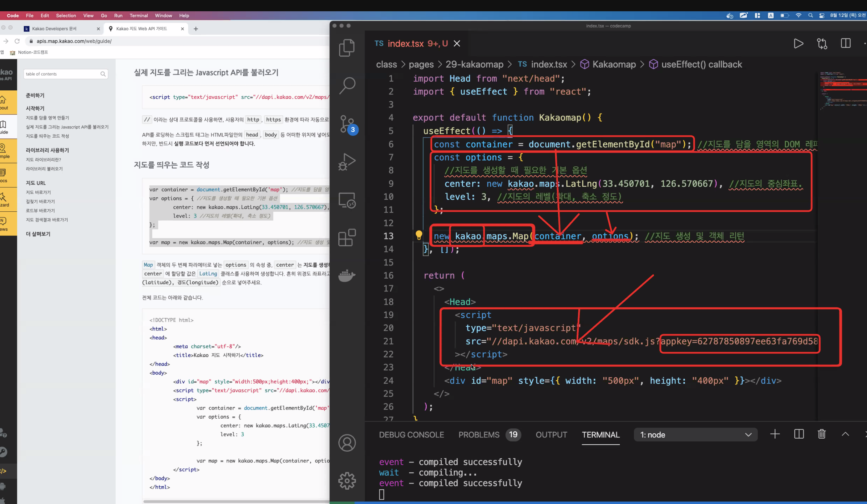Image resolution: width=867 pixels, height=504 pixels.
Task: Click the new terminal plus button
Action: (x=775, y=434)
